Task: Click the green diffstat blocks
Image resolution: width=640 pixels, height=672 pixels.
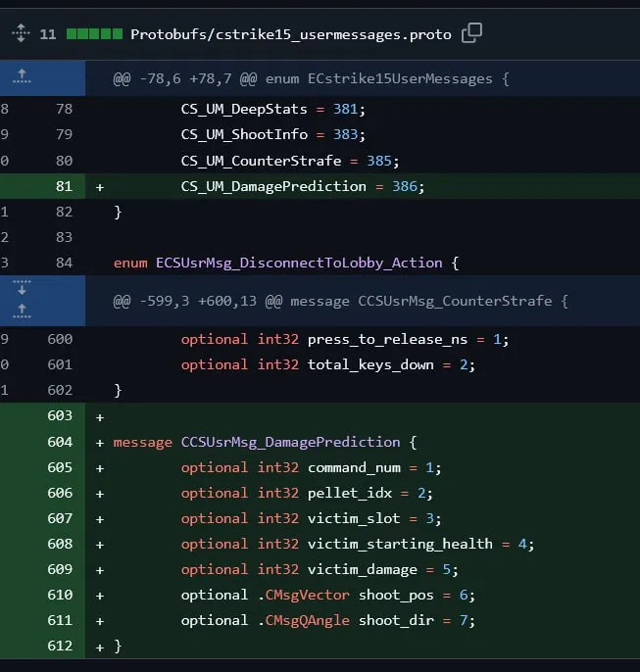Action: (94, 34)
